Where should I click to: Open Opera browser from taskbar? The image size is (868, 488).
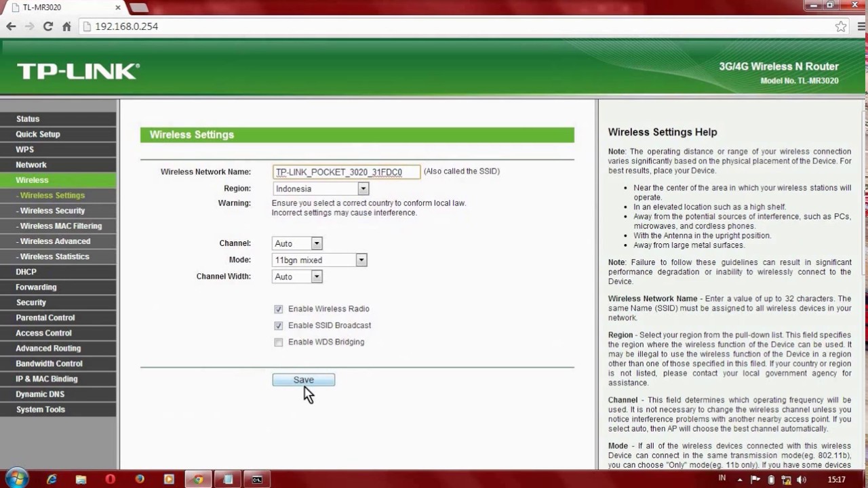(x=110, y=479)
